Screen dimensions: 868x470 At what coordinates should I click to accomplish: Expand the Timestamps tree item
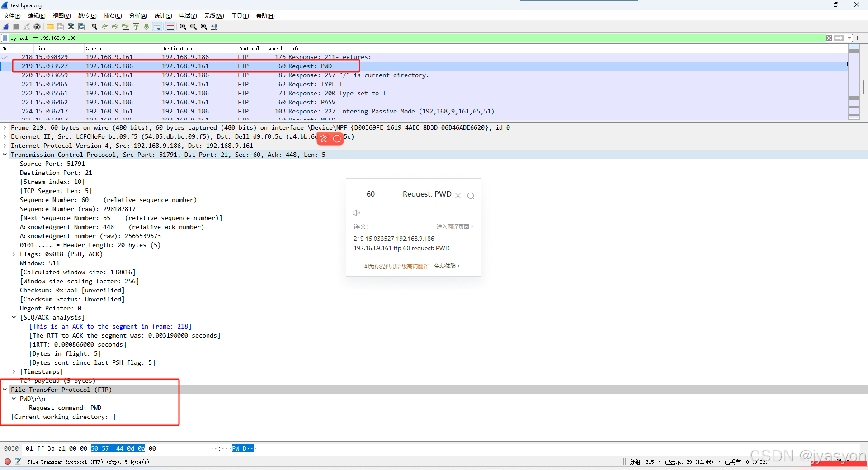click(14, 371)
